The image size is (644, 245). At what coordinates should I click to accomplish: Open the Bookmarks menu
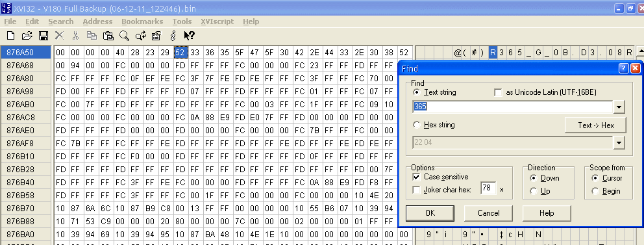click(142, 21)
